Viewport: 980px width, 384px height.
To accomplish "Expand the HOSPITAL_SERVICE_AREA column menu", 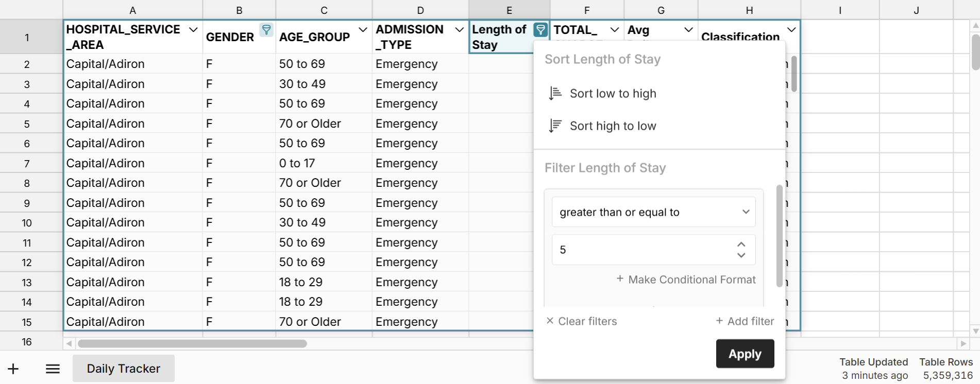I will pyautogui.click(x=193, y=30).
